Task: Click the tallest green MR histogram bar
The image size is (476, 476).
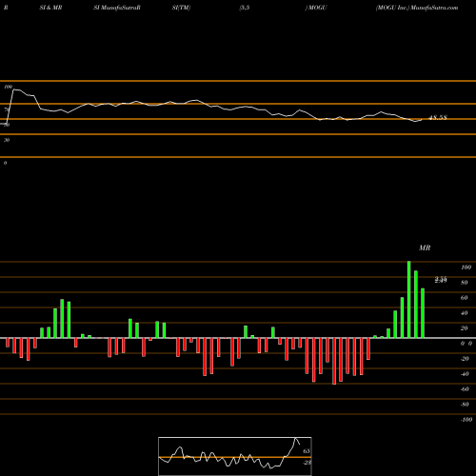Action: (409, 300)
